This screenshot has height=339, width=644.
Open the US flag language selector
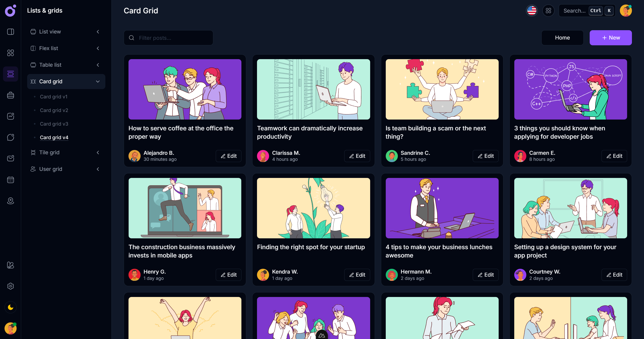(532, 11)
